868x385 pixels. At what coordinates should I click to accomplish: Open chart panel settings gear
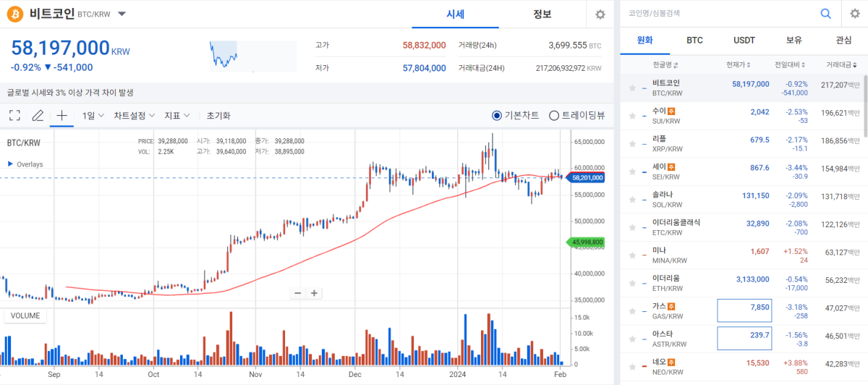600,14
